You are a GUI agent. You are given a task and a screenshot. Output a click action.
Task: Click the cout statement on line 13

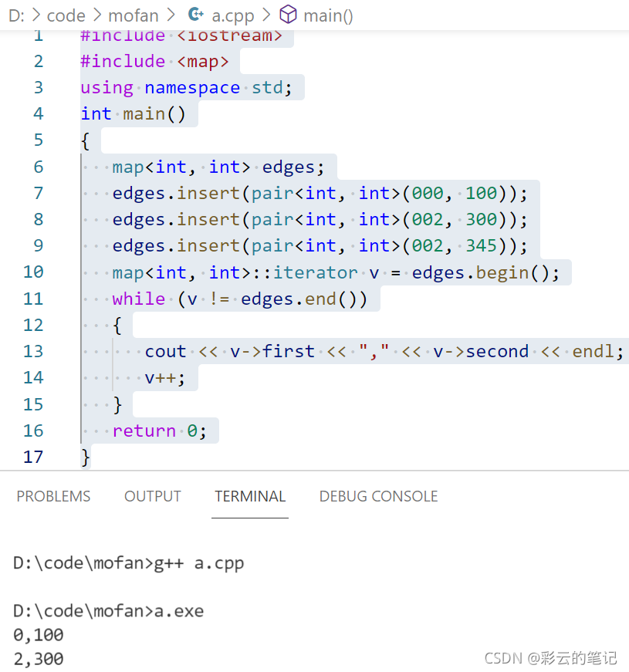[384, 351]
